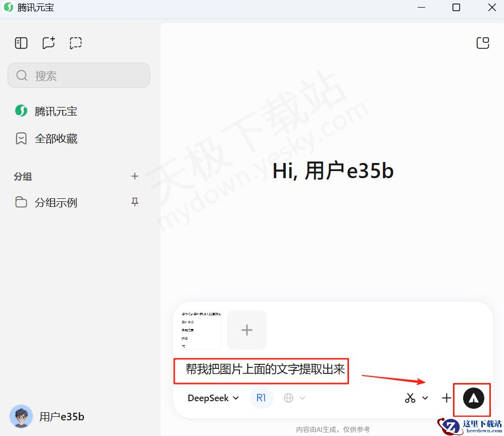Screen dimensions: 504x436
Task: Collapse the left sidebar panel
Action: click(x=21, y=43)
